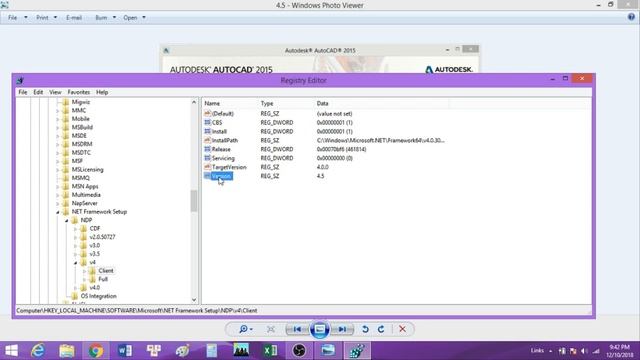Collapse the NET Framework Setup key
Screen dimensions: 640x360
pos(58,212)
